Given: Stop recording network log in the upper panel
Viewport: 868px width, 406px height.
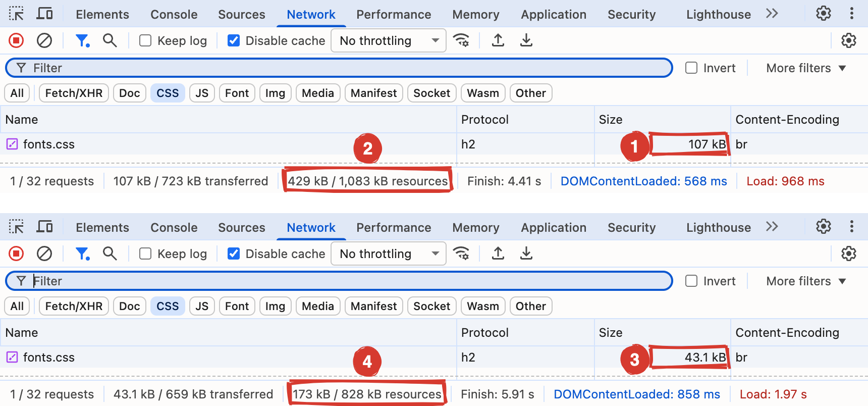Looking at the screenshot, I should (x=16, y=40).
